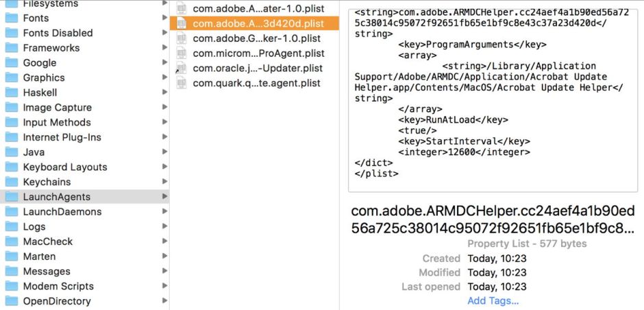The image size is (644, 310).
Task: Select the Modem Scripts folder name
Action: click(58, 286)
